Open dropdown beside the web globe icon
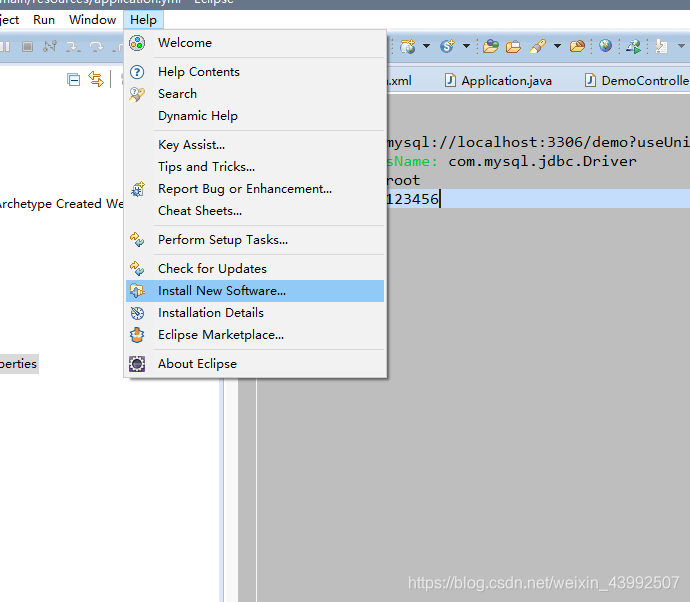Viewport: 690px width, 602px height. tap(426, 46)
